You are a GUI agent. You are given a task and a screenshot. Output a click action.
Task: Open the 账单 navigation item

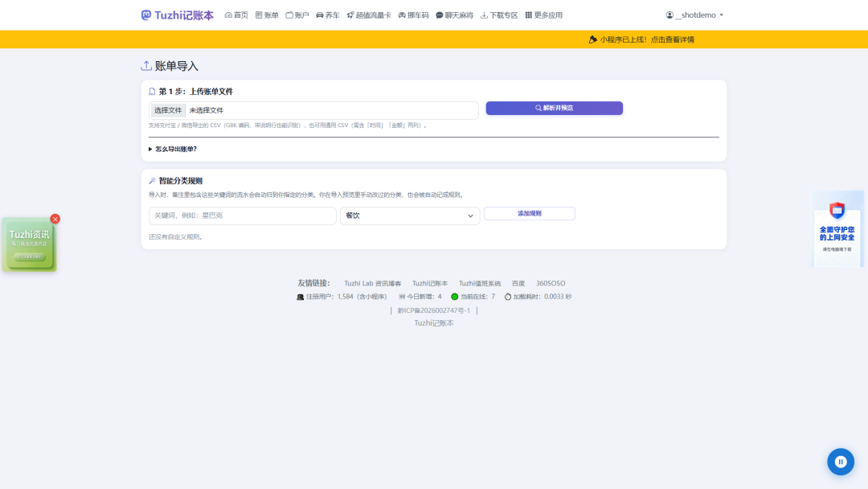[267, 15]
